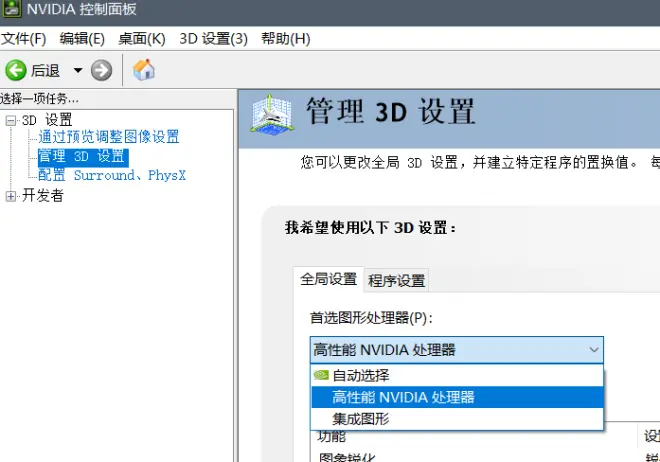Open the 桌面(K) menu

click(x=142, y=39)
